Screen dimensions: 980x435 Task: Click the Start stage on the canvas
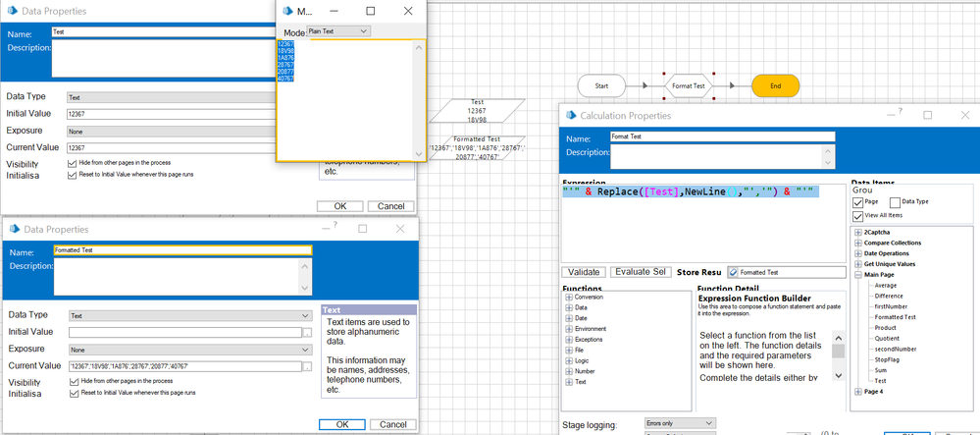pos(602,86)
